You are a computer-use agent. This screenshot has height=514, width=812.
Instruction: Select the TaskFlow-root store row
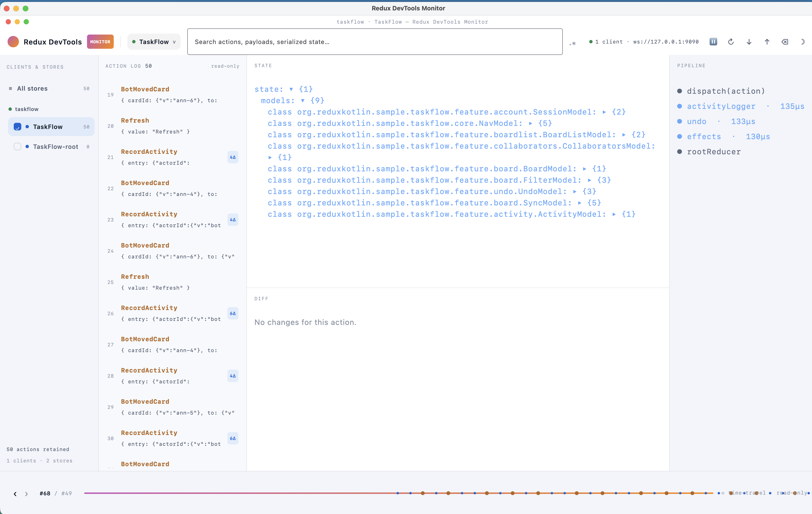click(51, 146)
